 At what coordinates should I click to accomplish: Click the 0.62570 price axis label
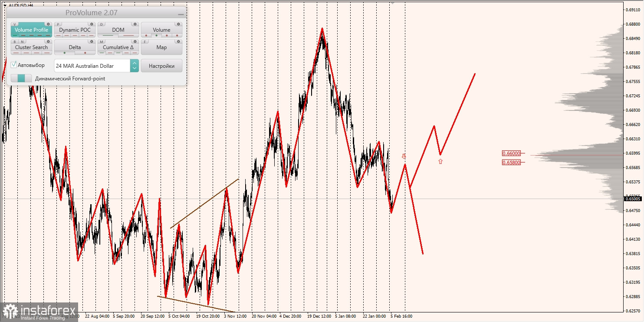634,311
